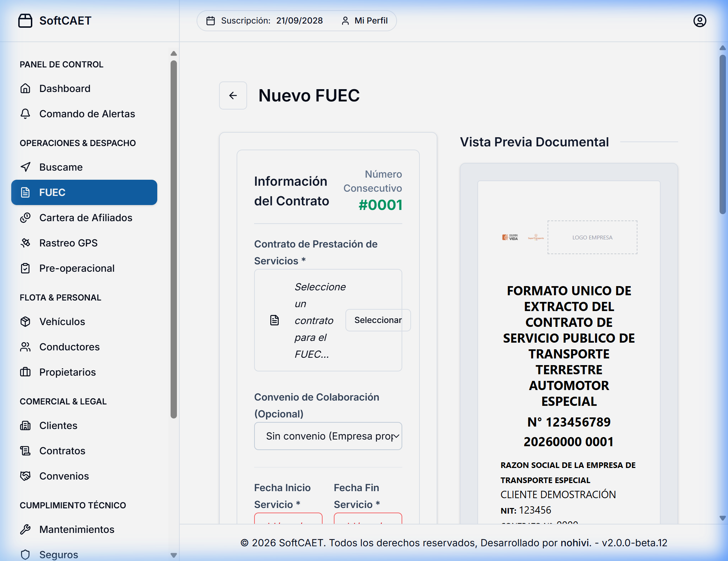Open the Convenio de Colaboración dropdown
The height and width of the screenshot is (561, 728).
tap(328, 436)
